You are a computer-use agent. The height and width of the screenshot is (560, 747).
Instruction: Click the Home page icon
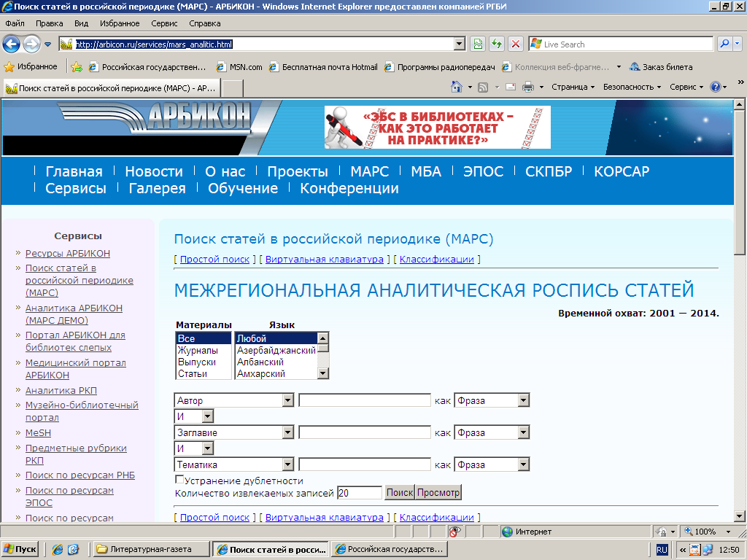pyautogui.click(x=457, y=87)
